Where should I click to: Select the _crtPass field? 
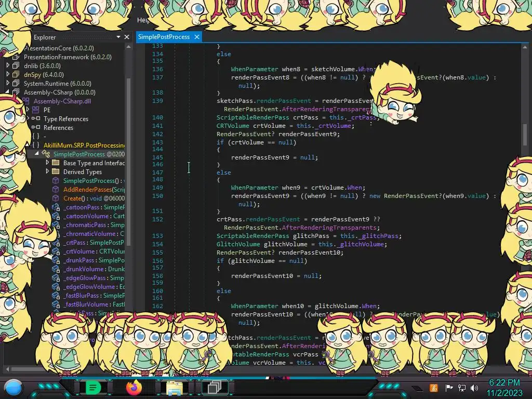tap(94, 242)
